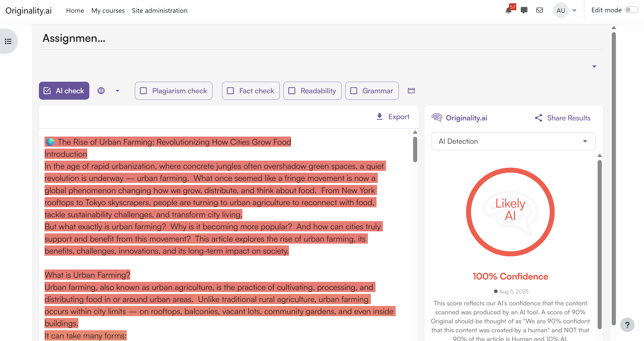Open the chat messages icon

click(x=524, y=10)
